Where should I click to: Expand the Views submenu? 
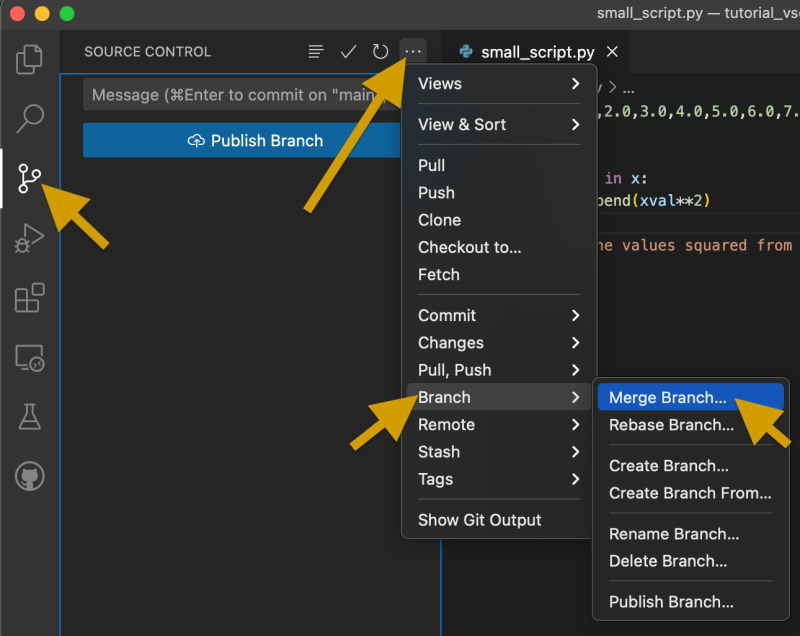point(499,84)
